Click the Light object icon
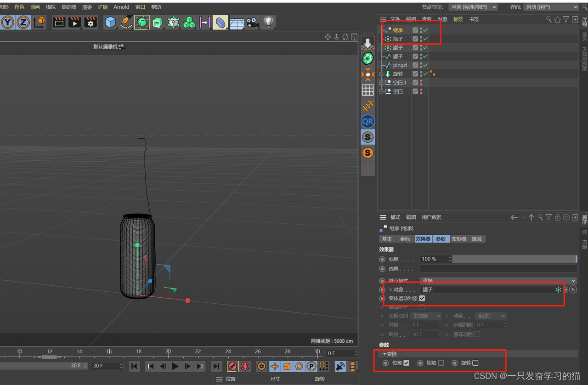Viewport: 588px width, 385px height. pos(269,22)
